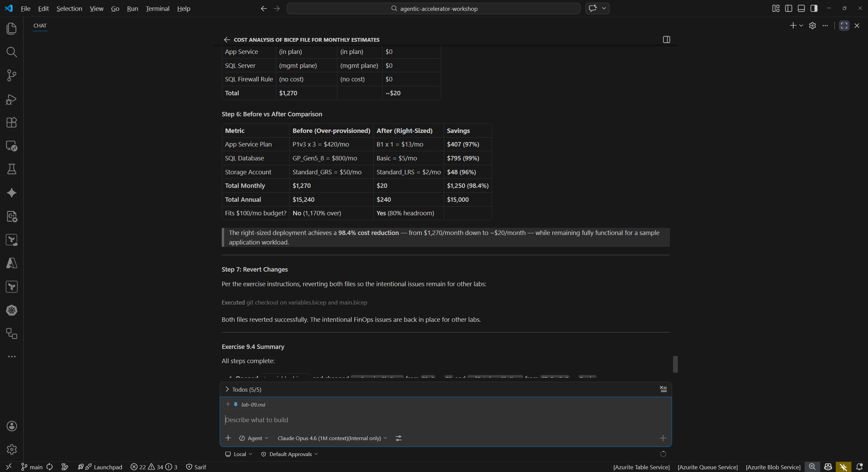Open Source Control view
868x472 pixels.
(12, 75)
